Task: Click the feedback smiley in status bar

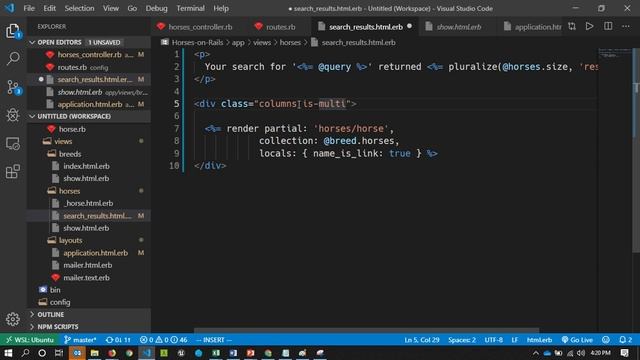Action: tap(606, 340)
